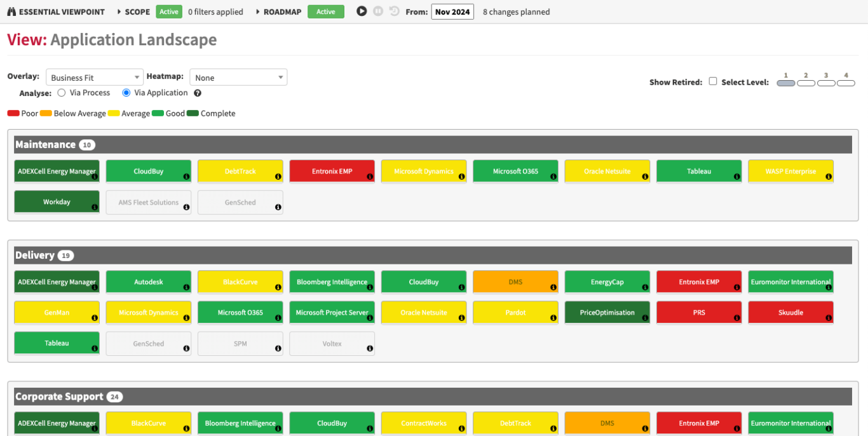Open the Heatmap None dropdown
The width and height of the screenshot is (868, 436).
(x=238, y=78)
